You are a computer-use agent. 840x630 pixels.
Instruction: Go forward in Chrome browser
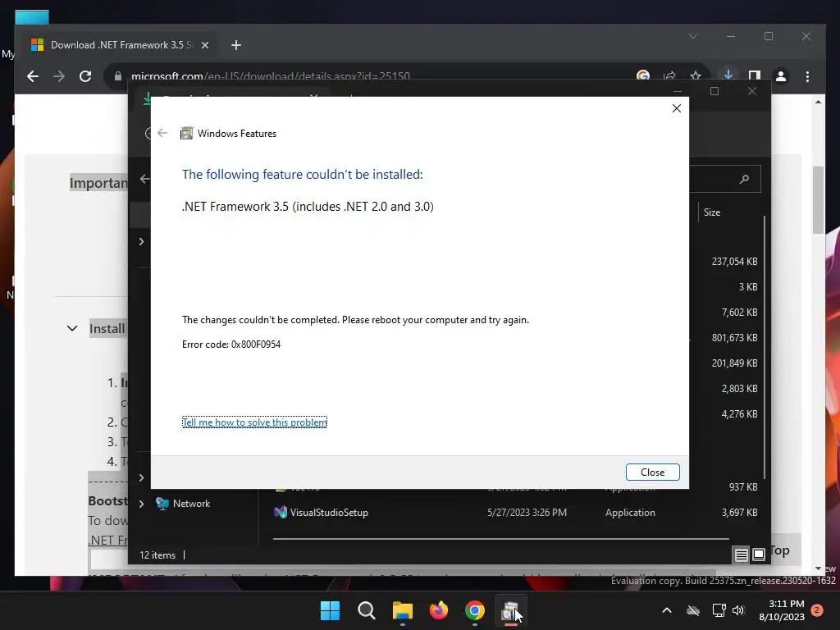point(59,76)
